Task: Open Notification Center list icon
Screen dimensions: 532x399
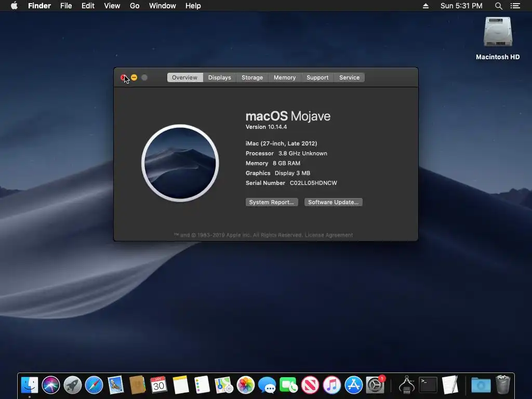Action: 515,6
